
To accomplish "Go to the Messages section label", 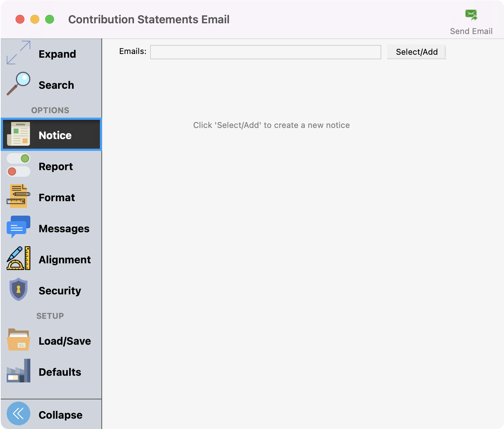I will pyautogui.click(x=64, y=229).
